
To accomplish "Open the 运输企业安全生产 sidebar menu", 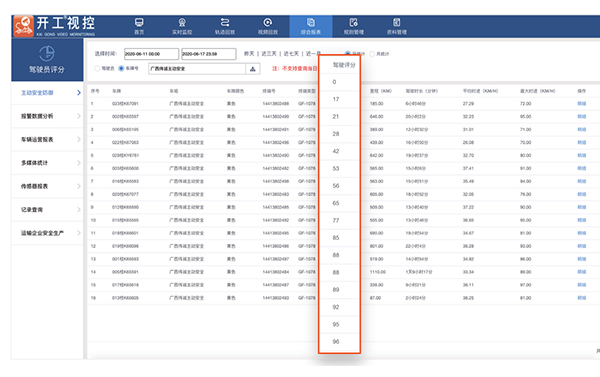I will [47, 233].
